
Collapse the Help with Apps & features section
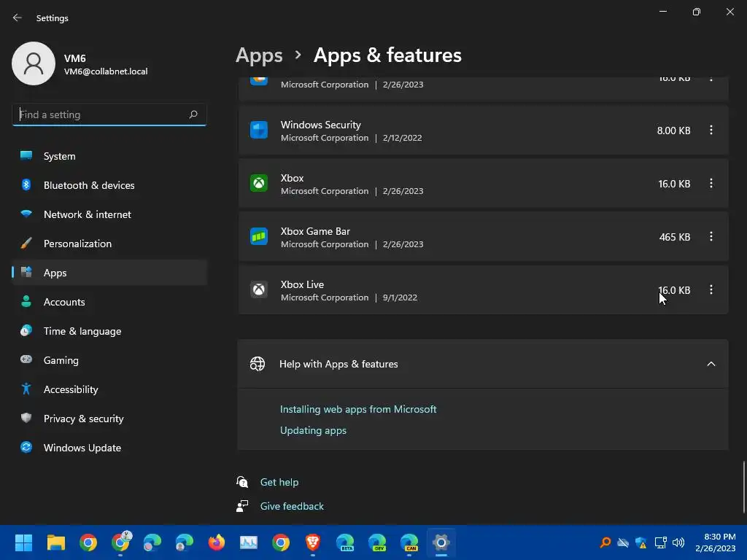pyautogui.click(x=711, y=364)
